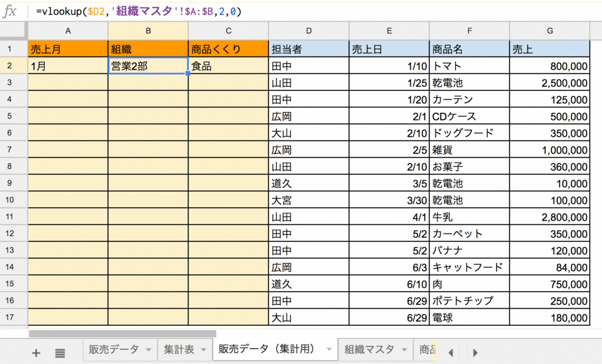Viewport: 602px width, 364px height.
Task: Click the 売上日 header cell
Action: coord(389,49)
